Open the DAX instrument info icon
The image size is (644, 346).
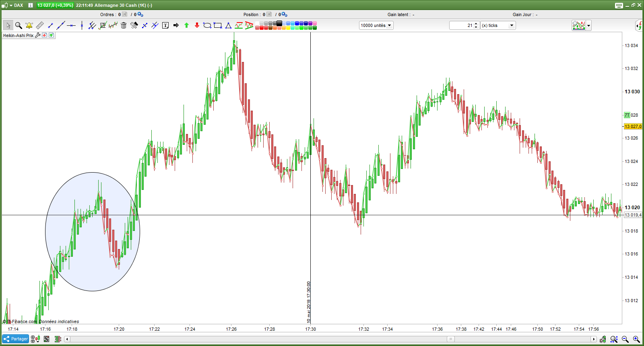click(30, 5)
